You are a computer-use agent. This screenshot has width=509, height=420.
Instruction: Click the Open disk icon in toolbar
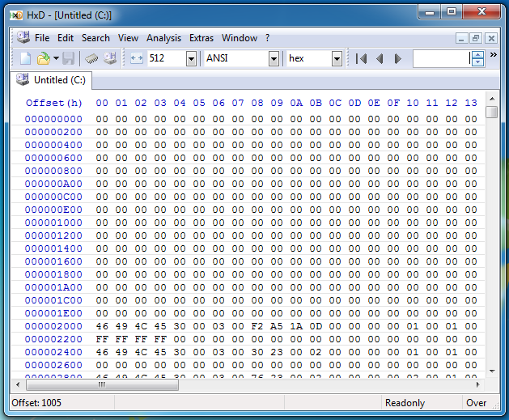[x=110, y=58]
